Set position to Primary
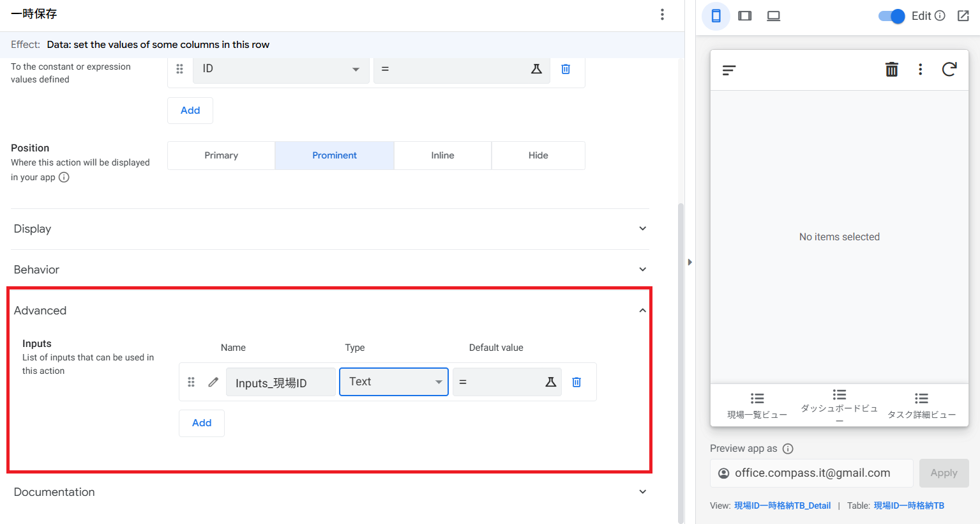The image size is (980, 524). (x=221, y=155)
